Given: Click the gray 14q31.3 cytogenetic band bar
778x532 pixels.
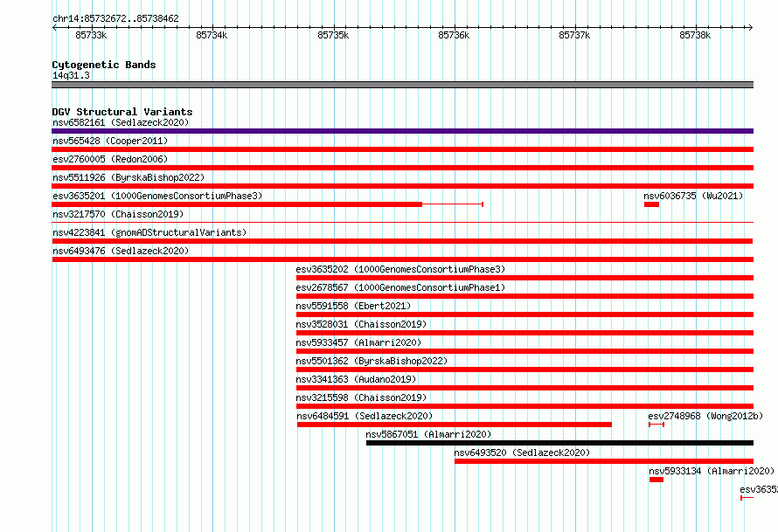Looking at the screenshot, I should pos(402,85).
